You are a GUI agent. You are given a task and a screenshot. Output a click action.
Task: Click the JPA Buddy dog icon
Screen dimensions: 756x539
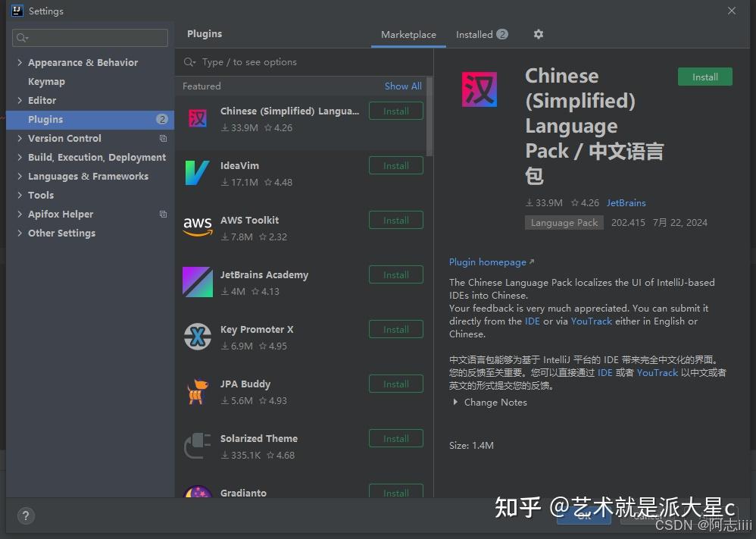197,391
